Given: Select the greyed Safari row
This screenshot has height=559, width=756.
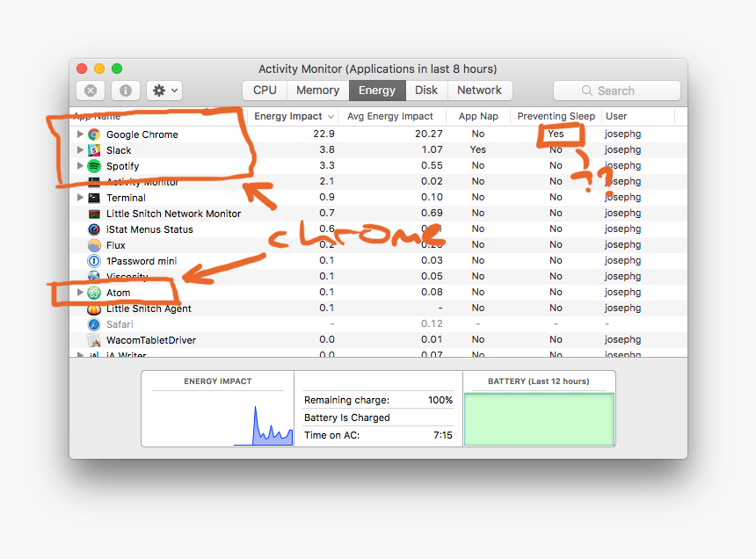Looking at the screenshot, I should click(x=378, y=324).
